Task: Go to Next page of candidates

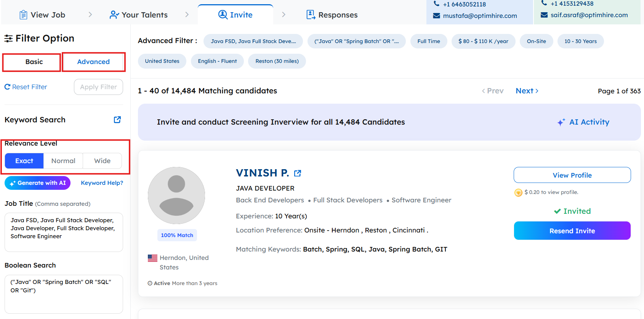Action: tap(527, 91)
